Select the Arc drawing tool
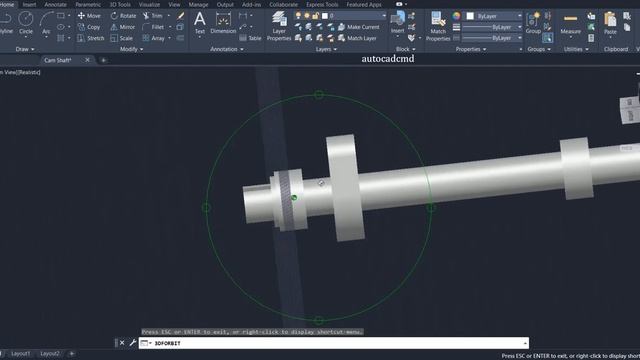The width and height of the screenshot is (640, 360). click(x=46, y=22)
